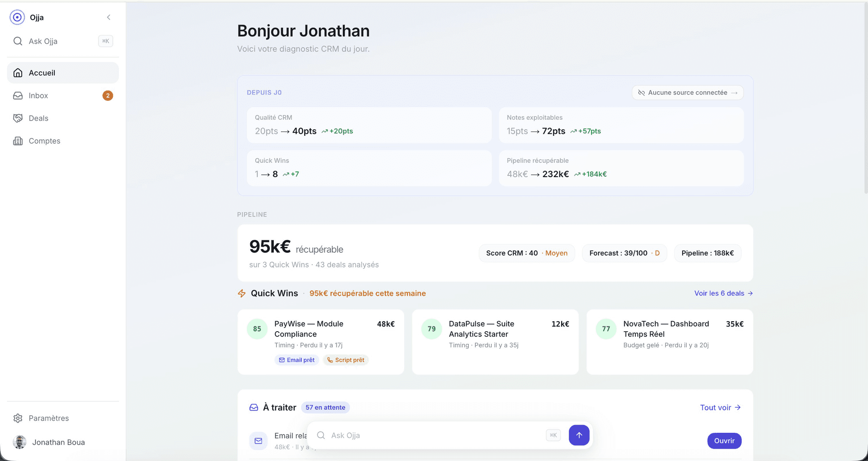
Task: Click the Ojja logo icon
Action: point(17,17)
